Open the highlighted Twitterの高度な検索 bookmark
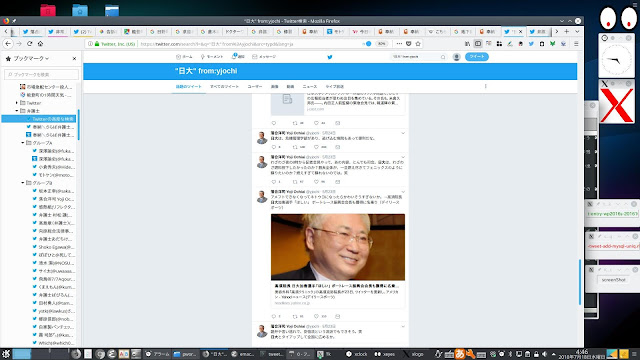This screenshot has width=640, height=360. [39, 119]
